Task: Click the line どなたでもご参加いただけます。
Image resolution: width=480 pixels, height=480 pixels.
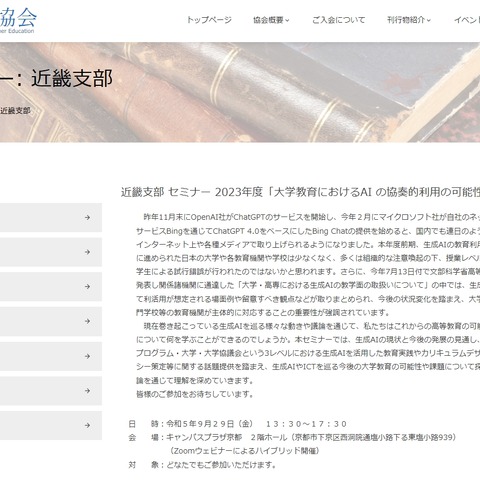Action: point(221,465)
